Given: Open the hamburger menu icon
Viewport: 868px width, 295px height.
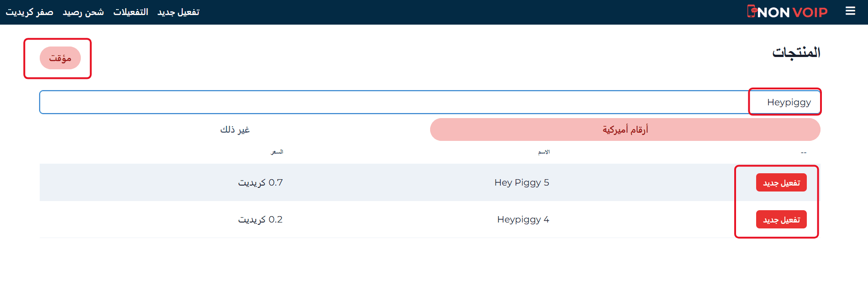Looking at the screenshot, I should point(850,11).
